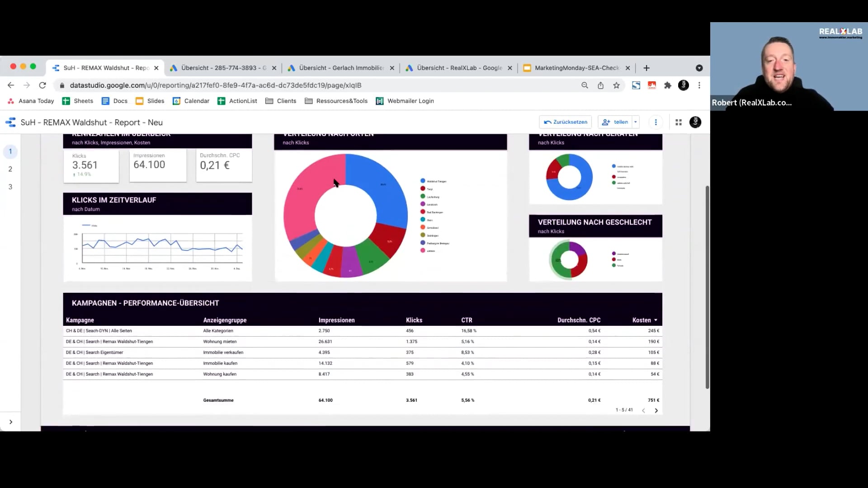Open the Ressources&Tools bookmarks folder

coord(336,101)
